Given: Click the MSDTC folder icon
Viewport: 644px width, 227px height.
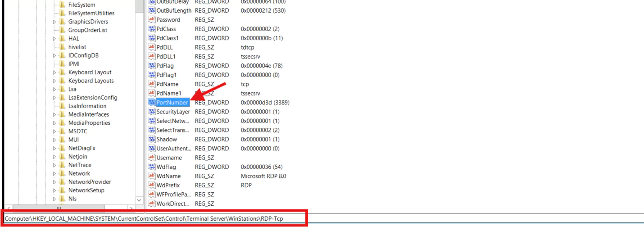Looking at the screenshot, I should pos(62,132).
